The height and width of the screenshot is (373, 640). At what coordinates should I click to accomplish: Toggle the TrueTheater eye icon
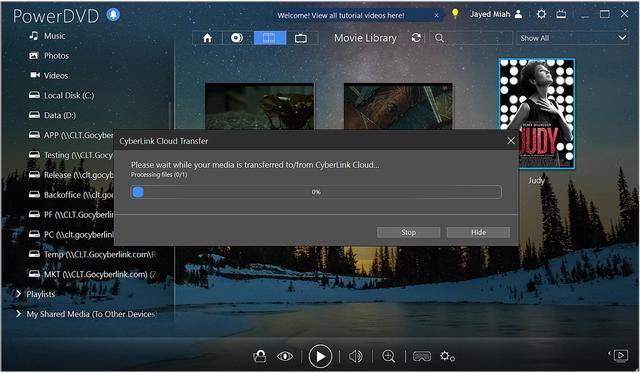(x=285, y=356)
